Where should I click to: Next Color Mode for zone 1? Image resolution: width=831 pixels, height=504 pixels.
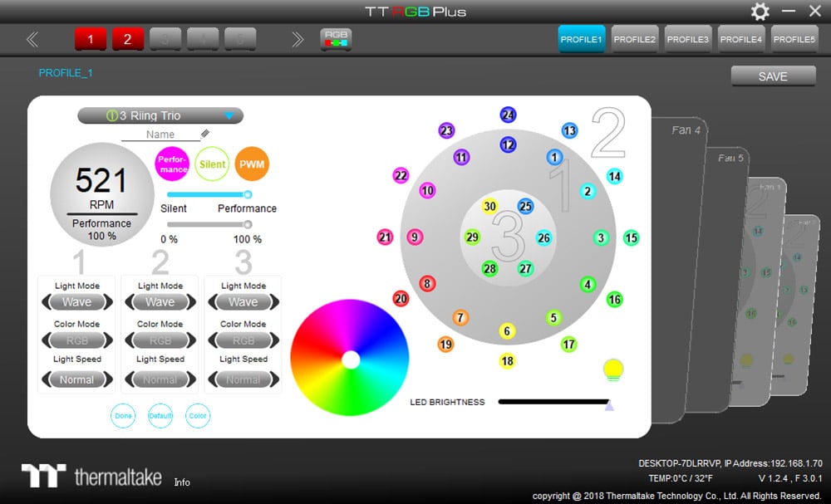(108, 340)
